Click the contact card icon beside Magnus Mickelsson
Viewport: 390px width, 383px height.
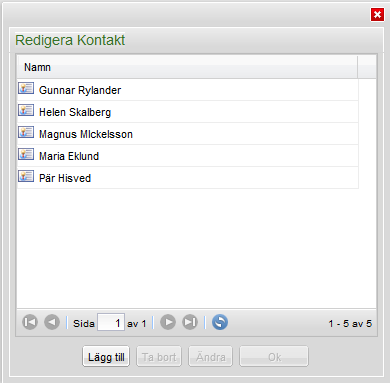pos(26,132)
